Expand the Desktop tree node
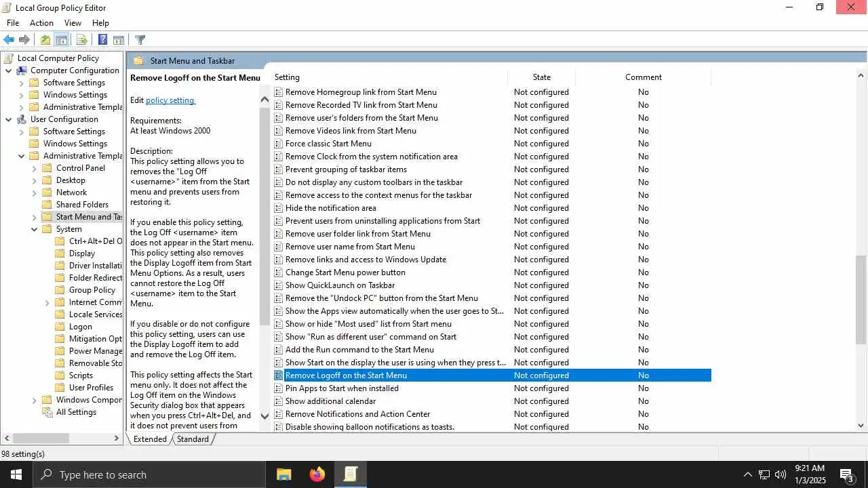868x488 pixels. [x=34, y=180]
